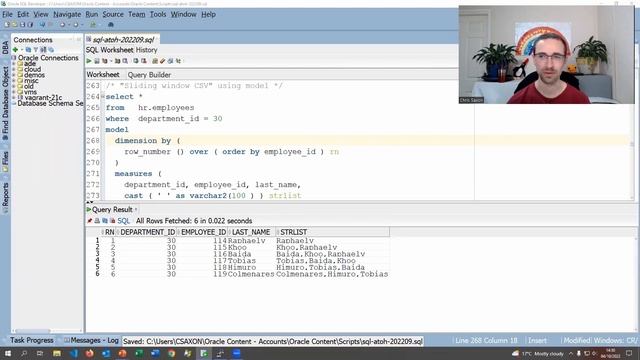Open the History tab beside SQL Worksheet

click(146, 50)
